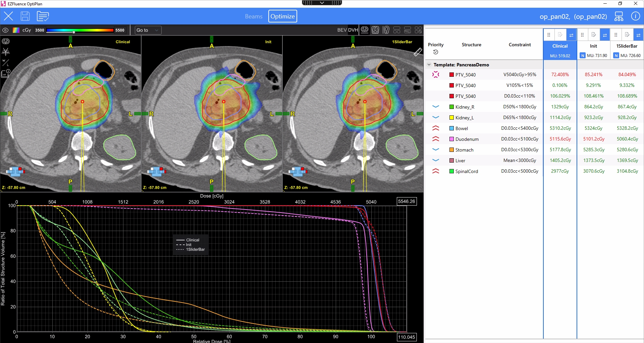
Task: Open priority chevron for Liver
Action: coord(436,160)
